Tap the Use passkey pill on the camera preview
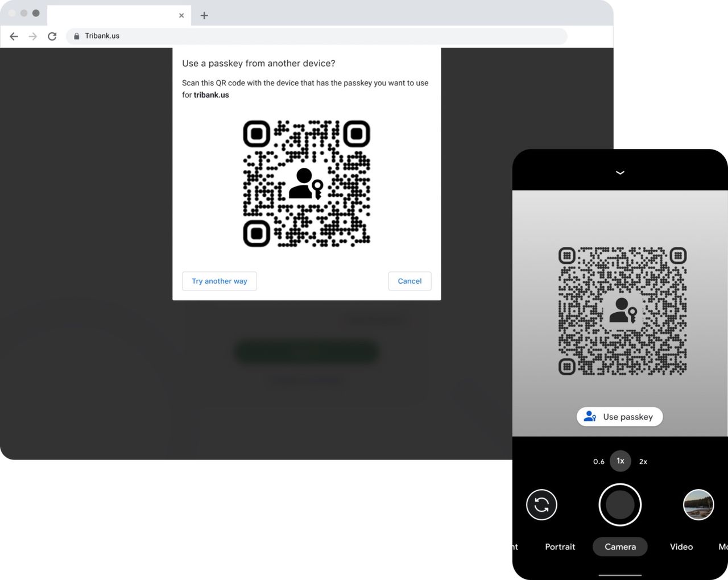The height and width of the screenshot is (580, 728). pos(619,416)
